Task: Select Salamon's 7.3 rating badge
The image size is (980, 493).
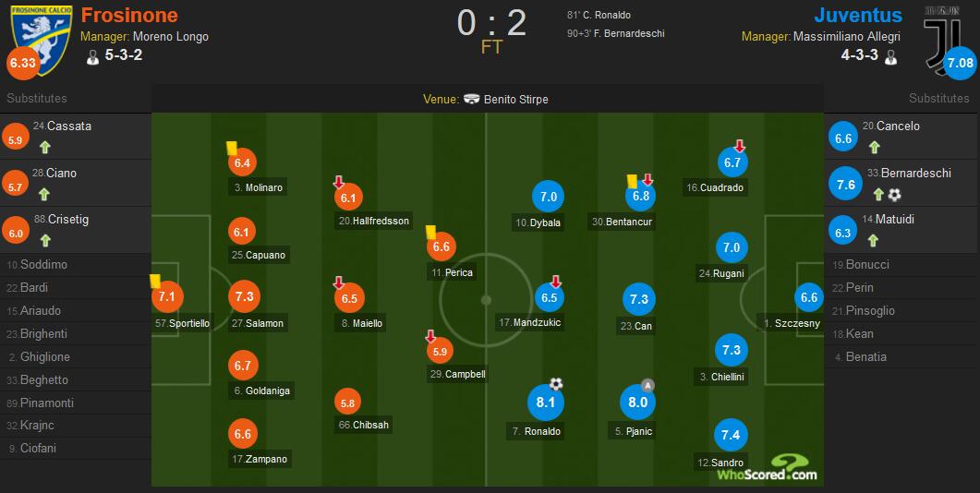Action: coord(243,296)
